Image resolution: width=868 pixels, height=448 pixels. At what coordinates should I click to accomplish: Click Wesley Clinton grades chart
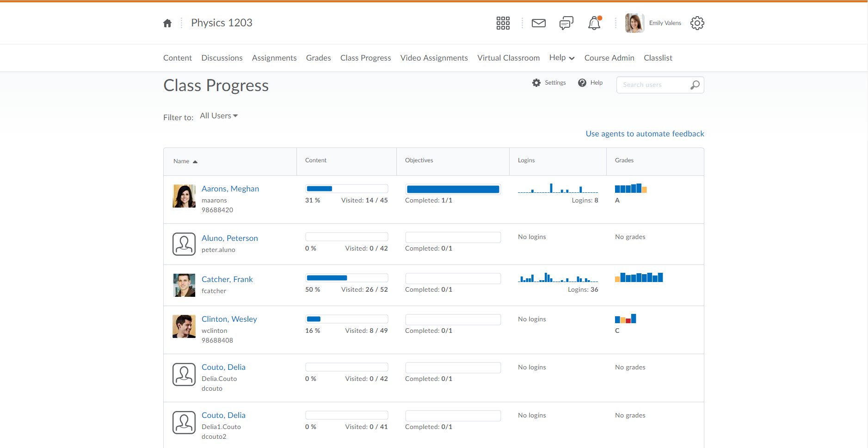point(626,319)
